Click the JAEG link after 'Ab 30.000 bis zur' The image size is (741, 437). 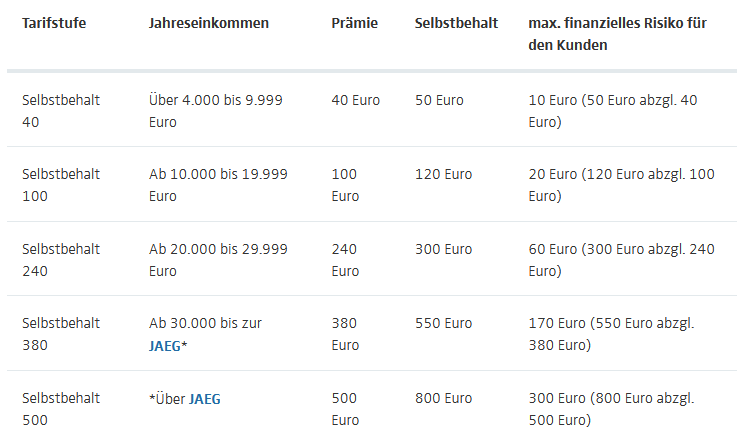coord(164,346)
